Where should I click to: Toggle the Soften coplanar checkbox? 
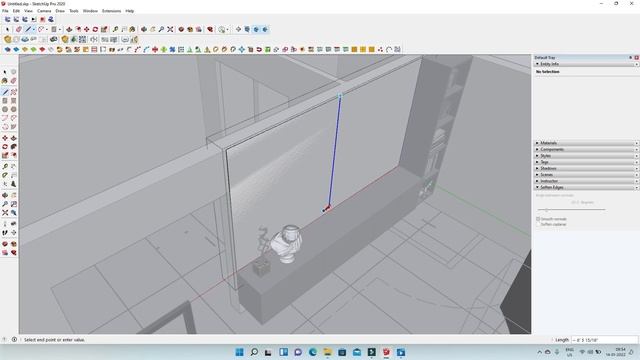click(538, 224)
